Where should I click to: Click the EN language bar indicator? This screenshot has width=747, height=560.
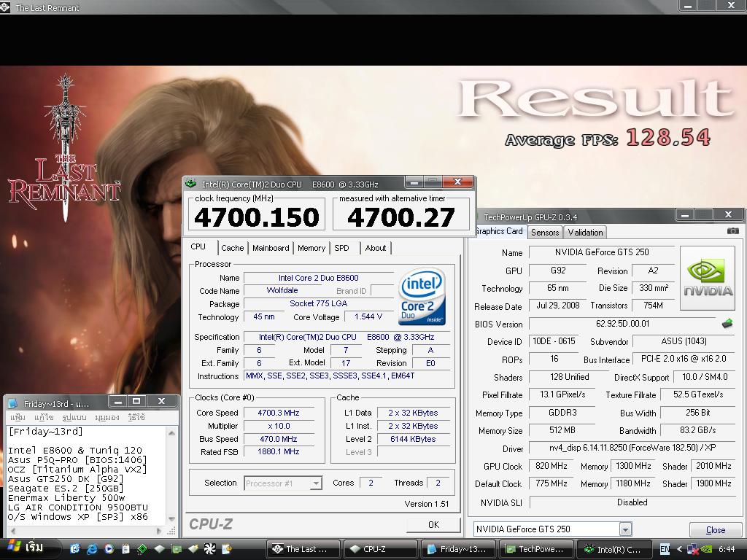pos(665,549)
